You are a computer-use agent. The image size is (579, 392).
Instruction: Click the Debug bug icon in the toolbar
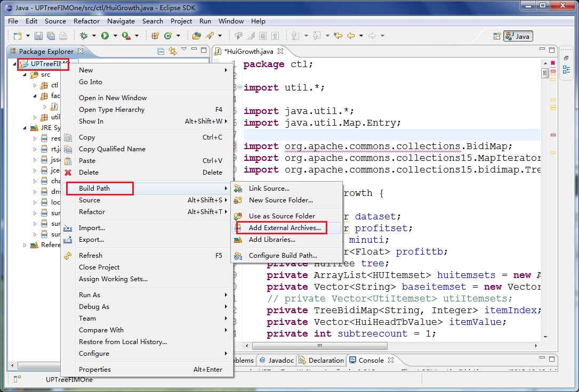pos(83,36)
